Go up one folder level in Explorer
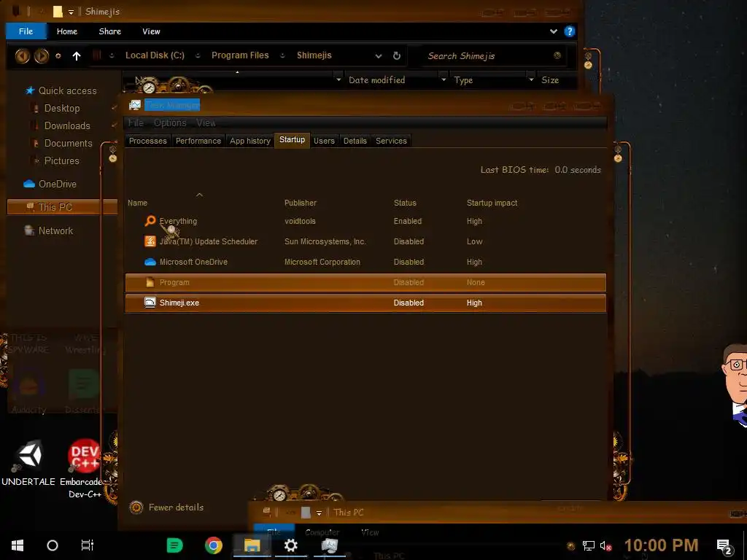 click(x=76, y=56)
